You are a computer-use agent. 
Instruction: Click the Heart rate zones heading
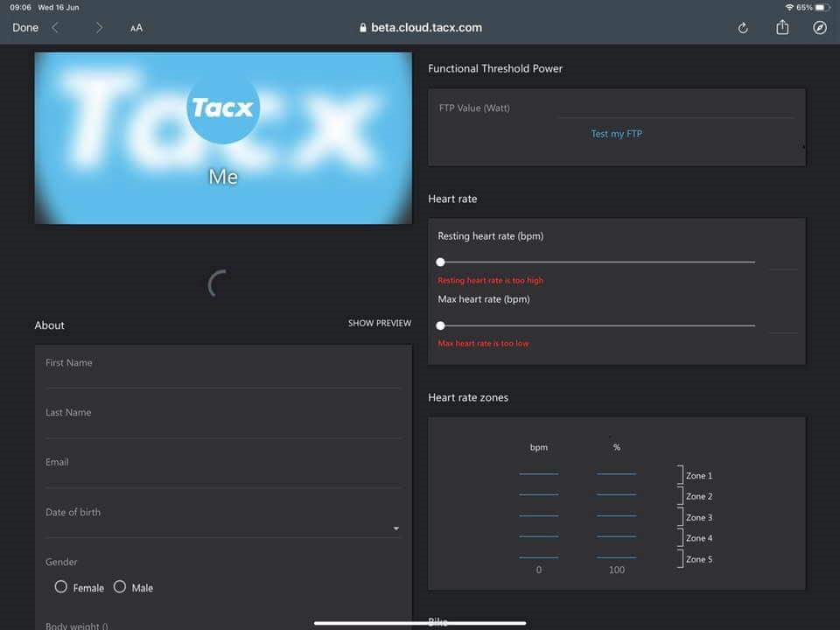pos(468,397)
